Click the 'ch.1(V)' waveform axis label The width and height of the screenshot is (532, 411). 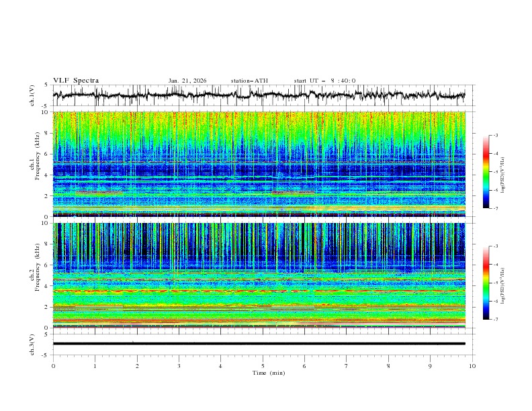tap(32, 95)
